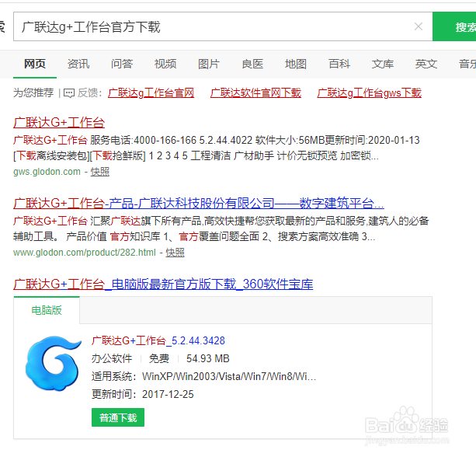
Task: Open result 广联达G+工作台-产品-广联达科技股份有限公司
Action: tap(199, 204)
